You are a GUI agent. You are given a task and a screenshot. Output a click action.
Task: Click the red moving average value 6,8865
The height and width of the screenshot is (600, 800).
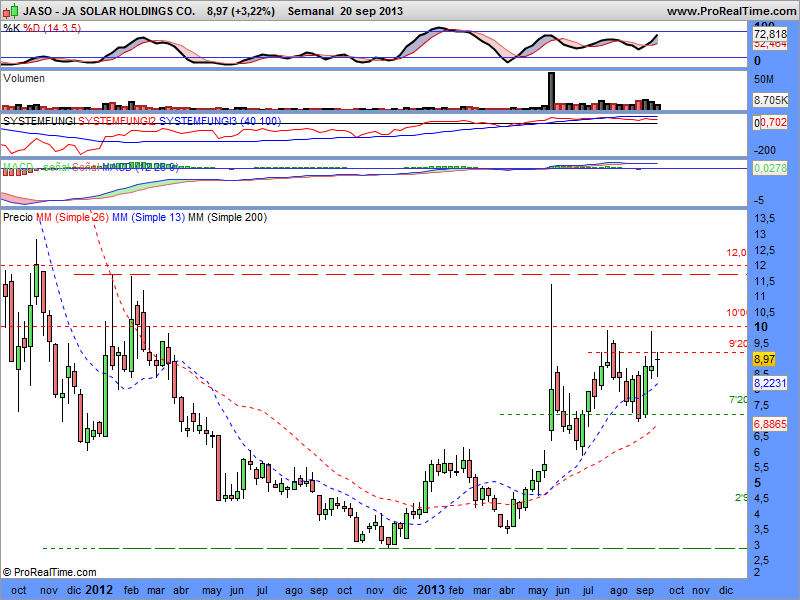[x=770, y=423]
